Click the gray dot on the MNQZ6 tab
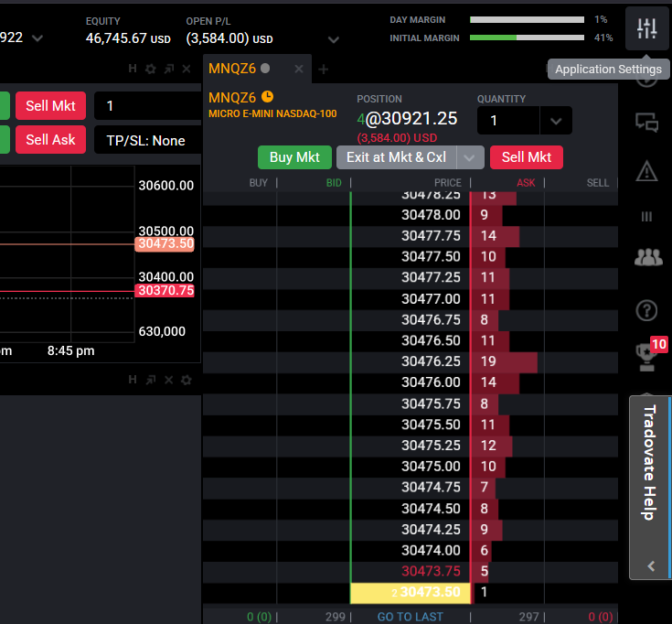 pyautogui.click(x=265, y=69)
